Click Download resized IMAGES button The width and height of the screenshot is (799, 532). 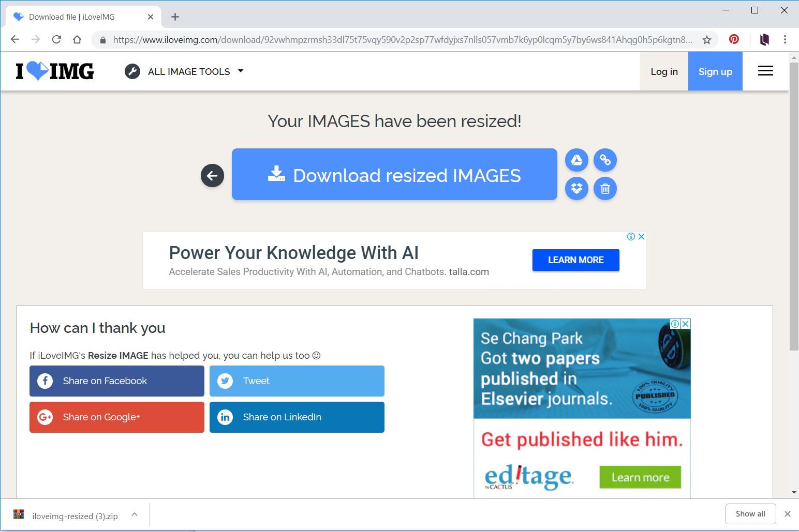tap(394, 175)
